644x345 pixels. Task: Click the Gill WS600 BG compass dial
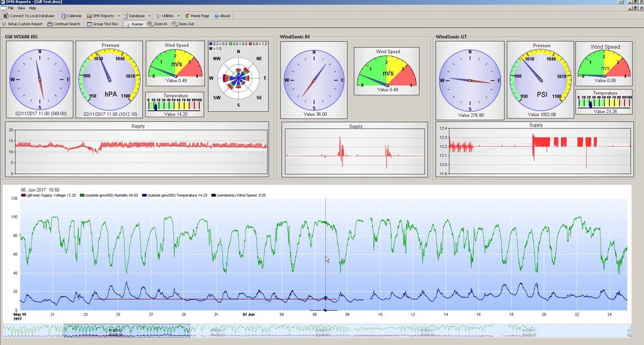click(40, 79)
